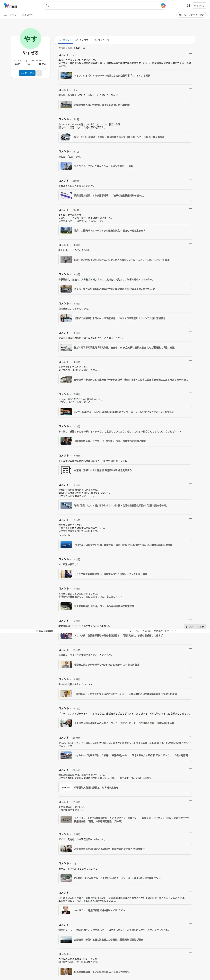Open more options on ホテル業界 comment
210x980 pixels.
pyautogui.click(x=190, y=454)
